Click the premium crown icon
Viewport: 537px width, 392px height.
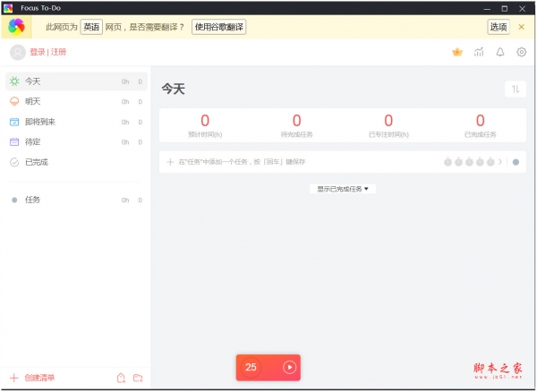coord(457,52)
